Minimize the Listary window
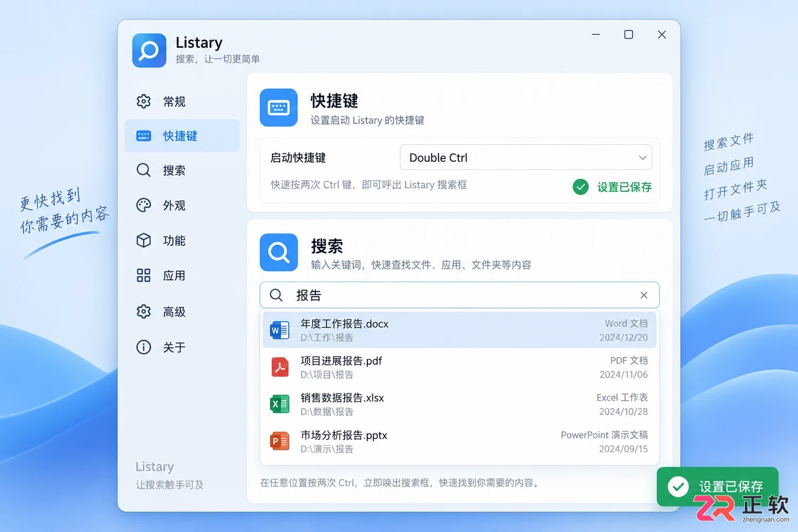798x532 pixels. [596, 34]
